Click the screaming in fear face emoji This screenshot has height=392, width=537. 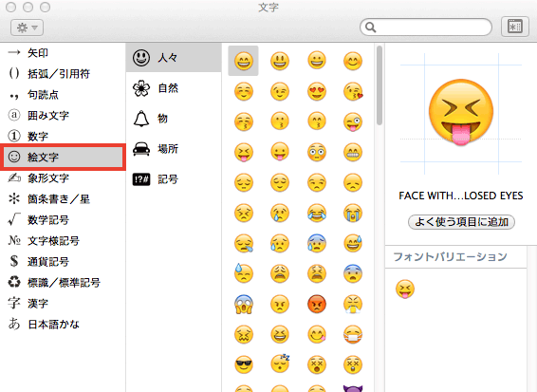244,304
